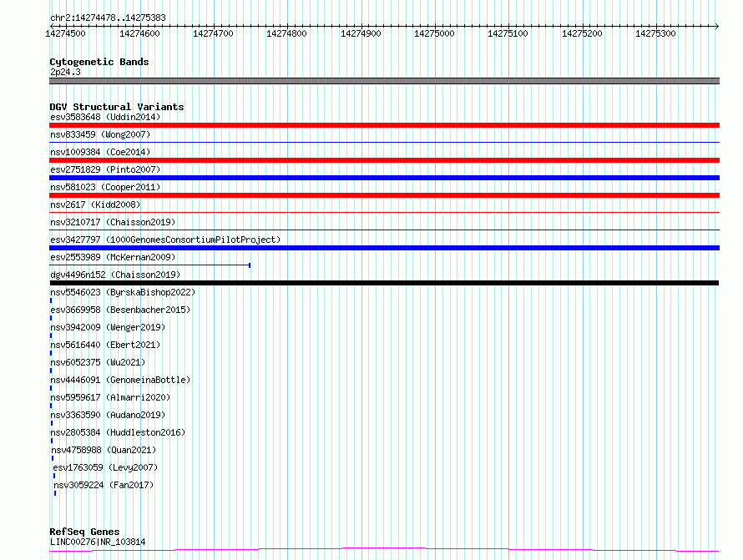Viewport: 743px width, 560px height.
Task: Select the RefSeq Genes track title
Action: (x=84, y=532)
